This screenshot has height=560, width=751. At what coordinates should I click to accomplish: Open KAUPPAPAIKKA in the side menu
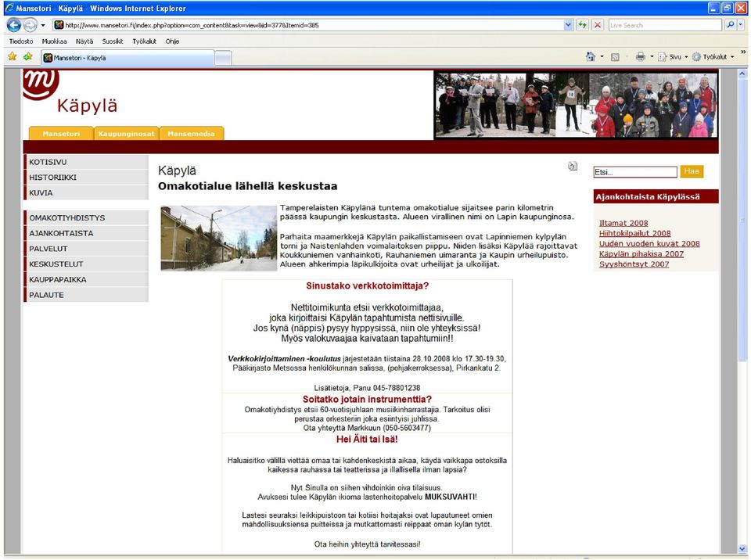[86, 279]
